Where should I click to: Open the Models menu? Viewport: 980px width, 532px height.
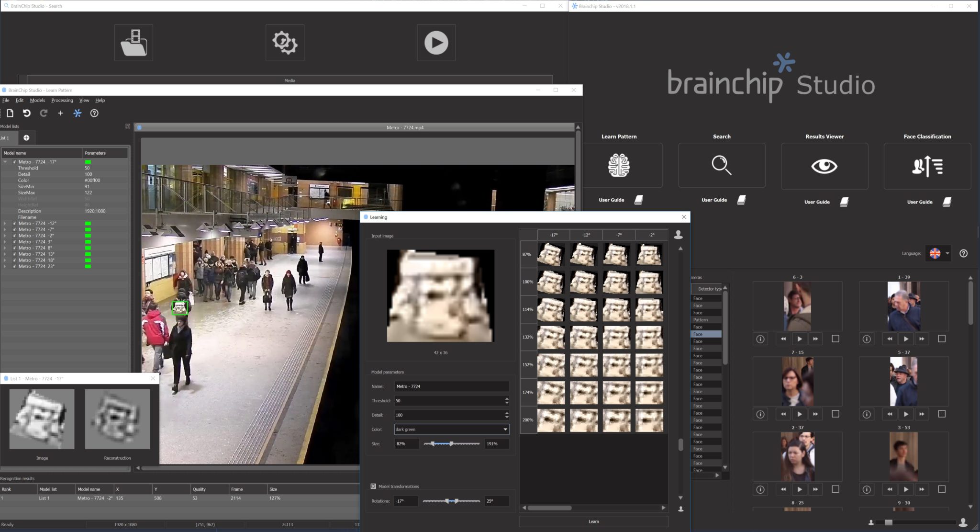37,100
